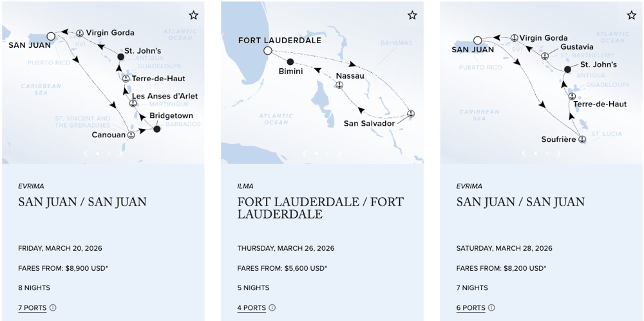This screenshot has height=321, width=644.
Task: Click info icon beside 4 Ports
Action: point(272,308)
